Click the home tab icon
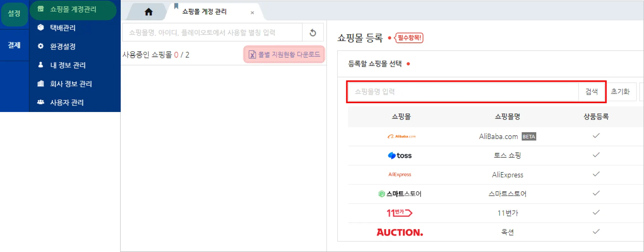 coord(148,12)
